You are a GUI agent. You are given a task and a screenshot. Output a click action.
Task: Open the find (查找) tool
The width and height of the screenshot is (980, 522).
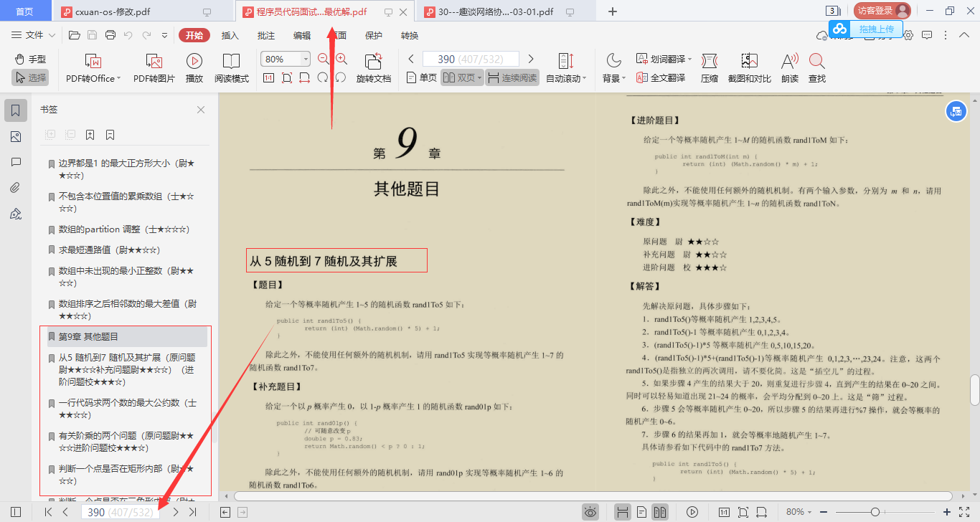pos(816,68)
